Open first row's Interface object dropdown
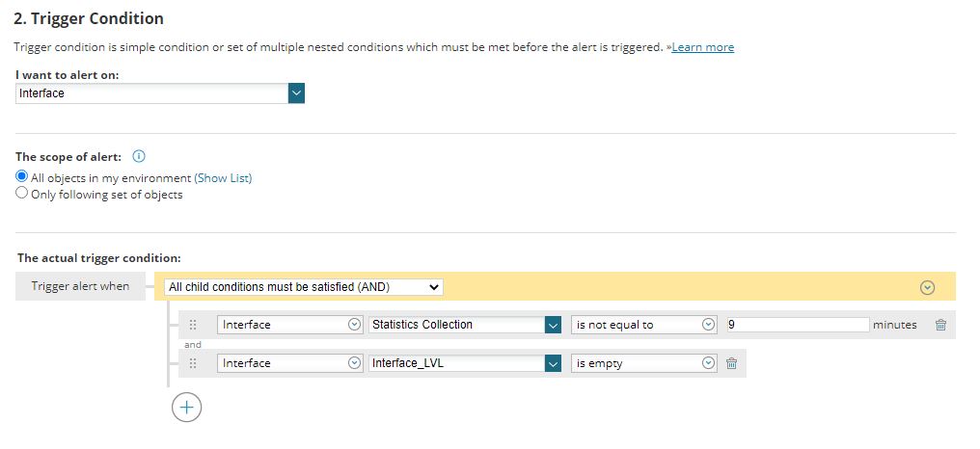 (289, 325)
